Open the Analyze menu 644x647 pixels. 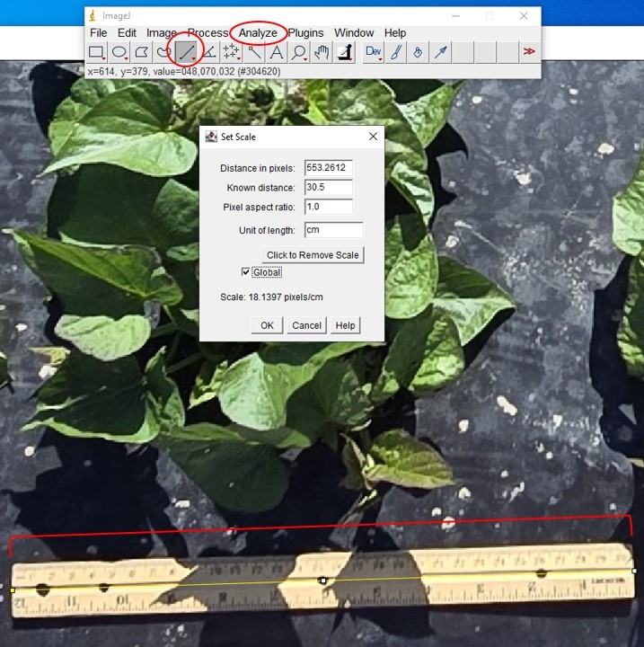(x=258, y=32)
